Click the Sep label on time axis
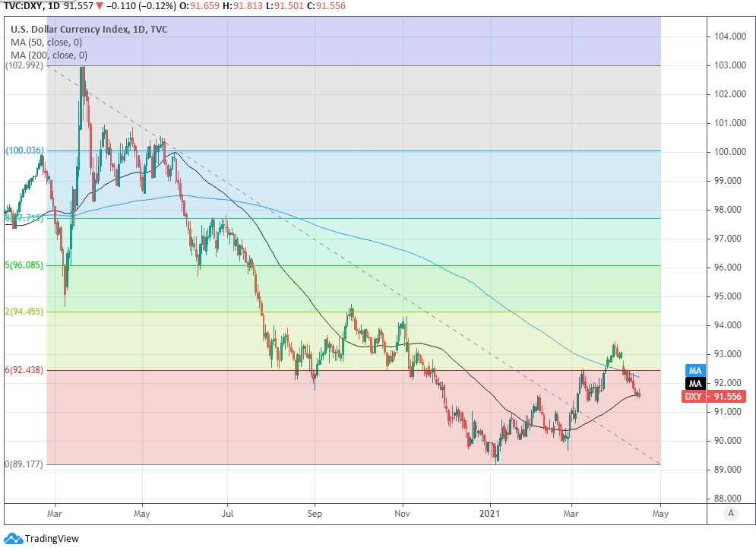Image resolution: width=756 pixels, height=551 pixels. (x=315, y=513)
